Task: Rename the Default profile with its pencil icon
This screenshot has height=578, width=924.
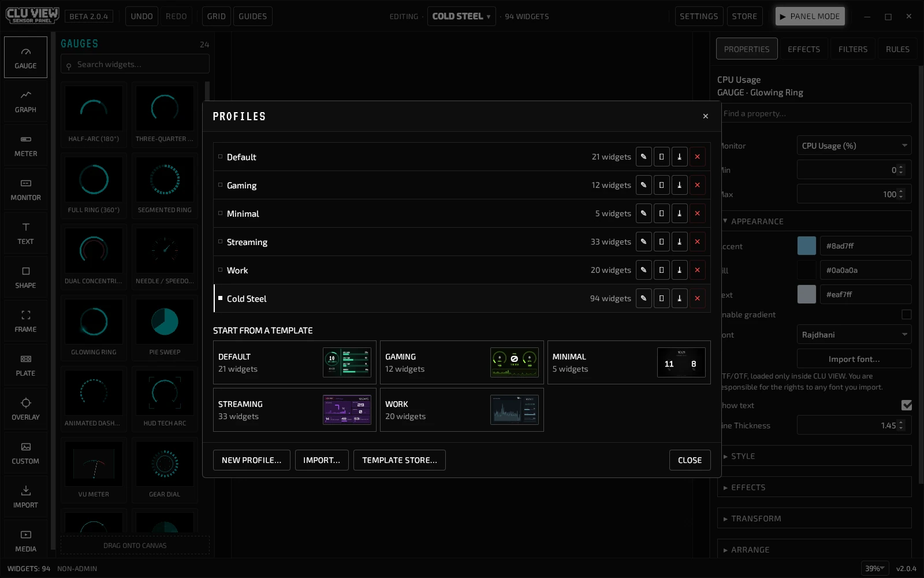Action: 643,157
